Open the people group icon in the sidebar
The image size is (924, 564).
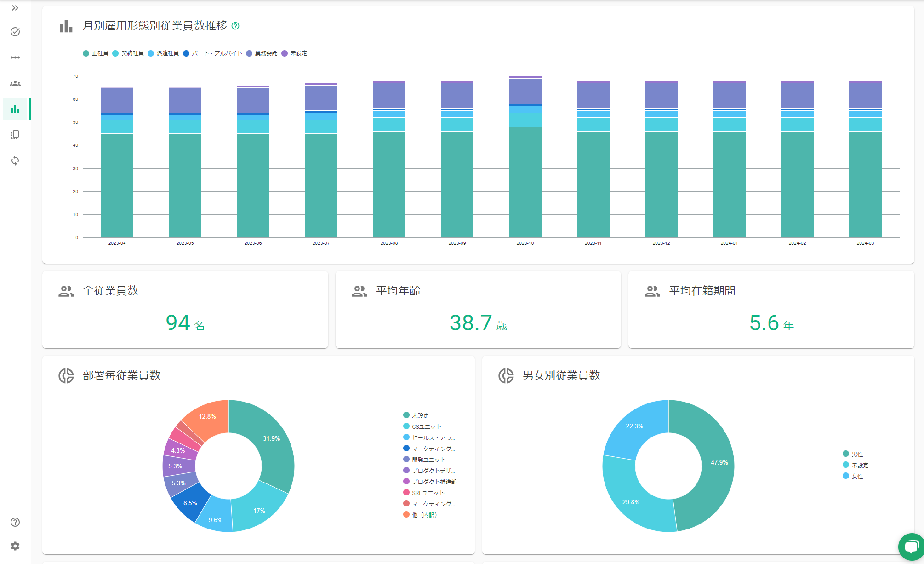click(x=15, y=83)
